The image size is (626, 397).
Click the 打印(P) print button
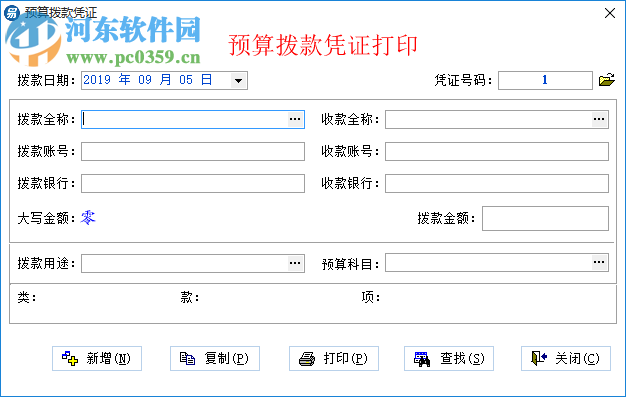tap(334, 358)
